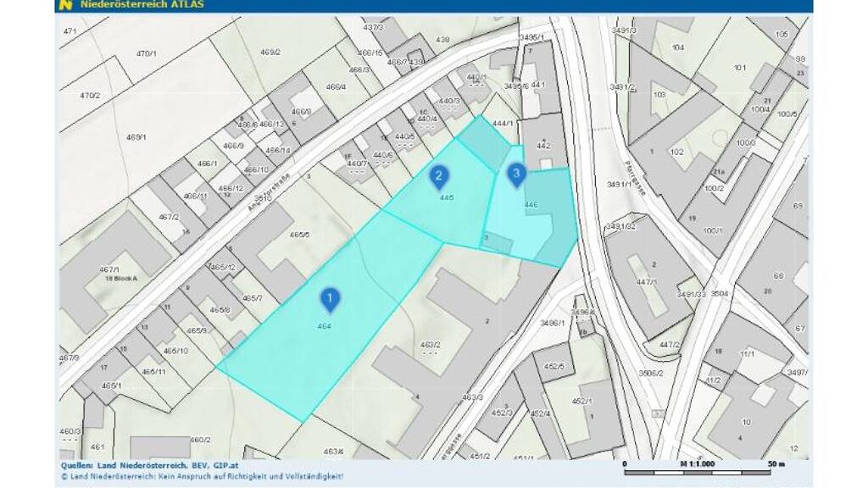Pick parcel 102 on the map
Viewport: 868px width, 488px height.
tap(676, 152)
